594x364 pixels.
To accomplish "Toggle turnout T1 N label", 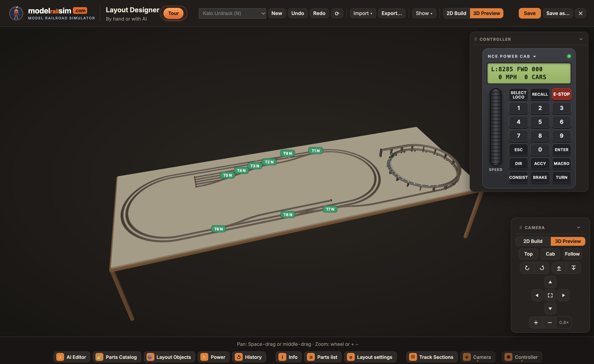I will [316, 151].
